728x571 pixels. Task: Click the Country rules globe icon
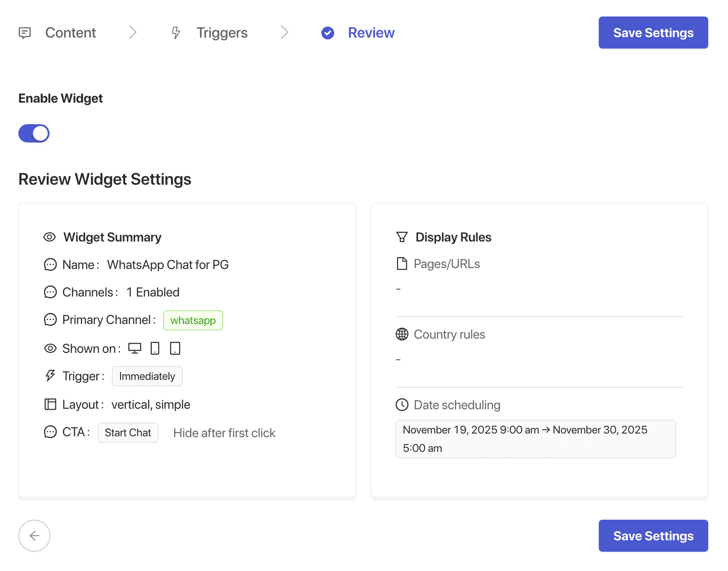click(402, 334)
